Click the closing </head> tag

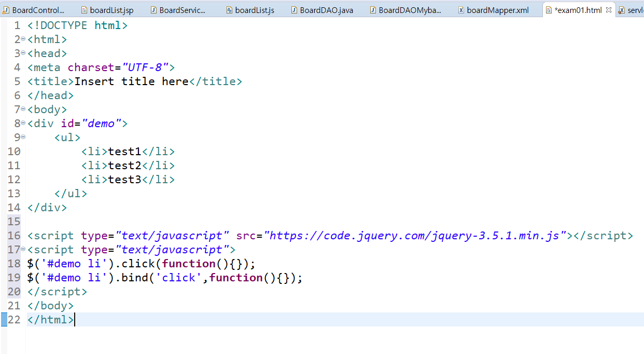tap(51, 96)
